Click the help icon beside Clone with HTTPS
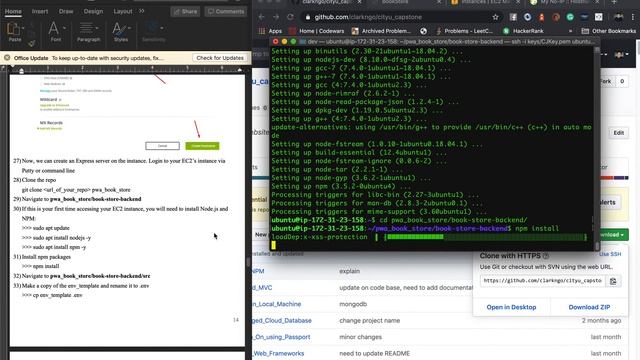 pos(546,256)
